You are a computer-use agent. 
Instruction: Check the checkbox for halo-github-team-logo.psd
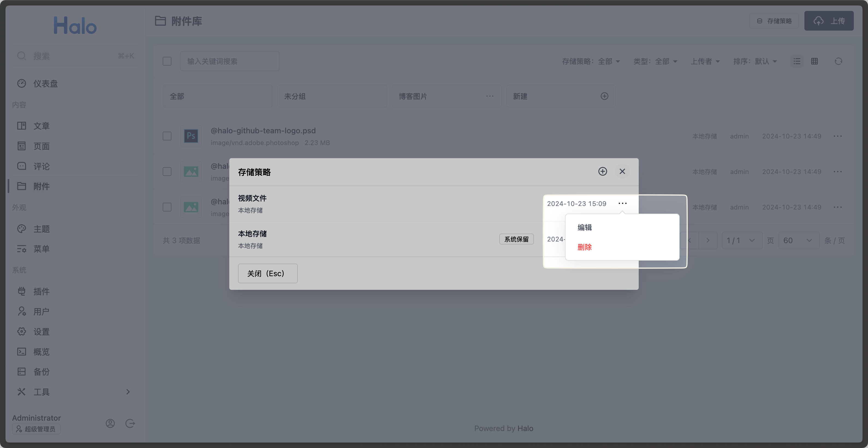pos(167,136)
